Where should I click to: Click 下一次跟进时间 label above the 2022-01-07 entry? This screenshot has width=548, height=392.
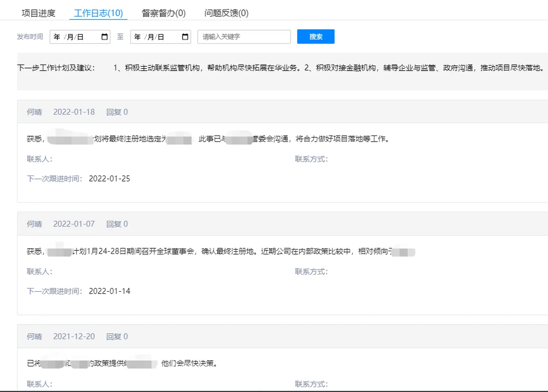coord(54,179)
